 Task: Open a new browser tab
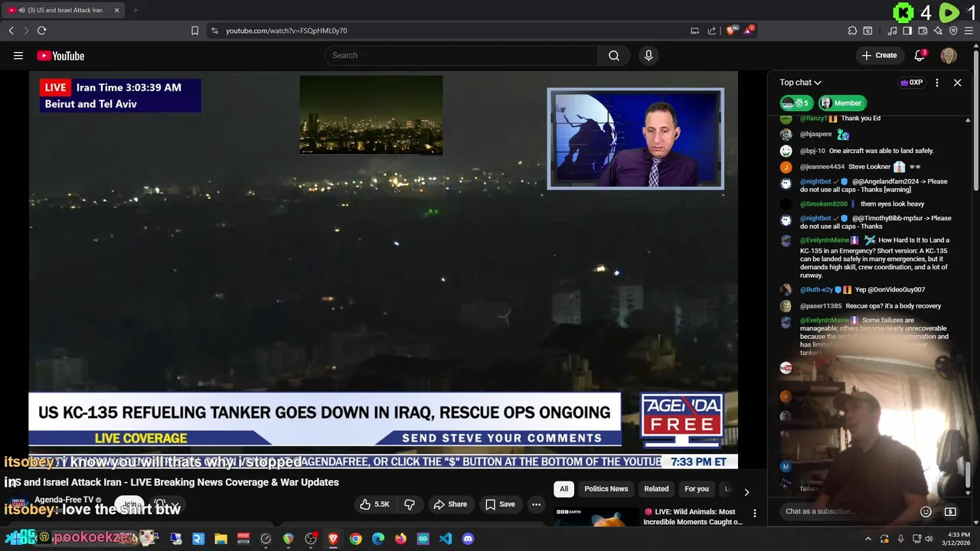(x=136, y=10)
